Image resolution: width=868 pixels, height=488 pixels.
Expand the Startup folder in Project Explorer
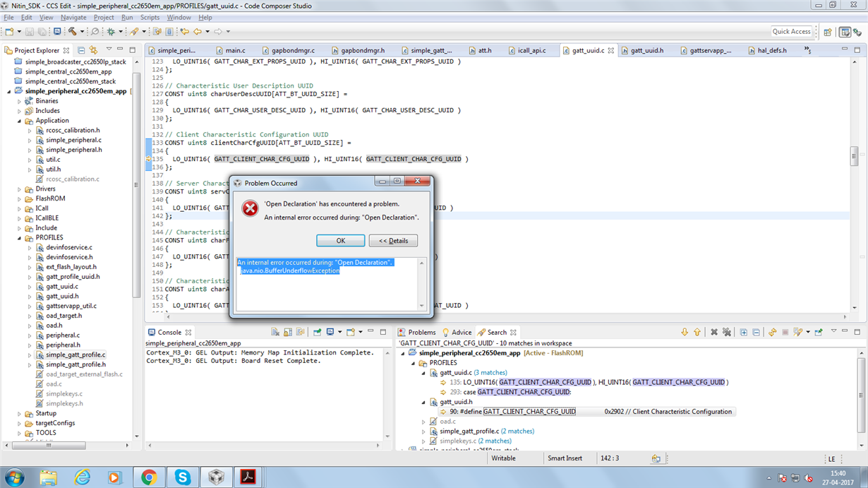[20, 414]
